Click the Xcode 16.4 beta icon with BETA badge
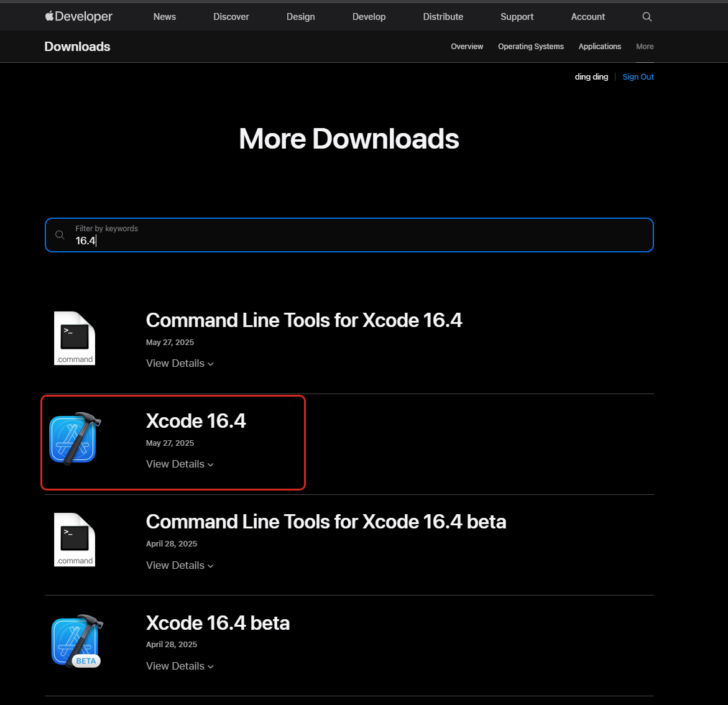The height and width of the screenshot is (705, 728). [x=76, y=640]
